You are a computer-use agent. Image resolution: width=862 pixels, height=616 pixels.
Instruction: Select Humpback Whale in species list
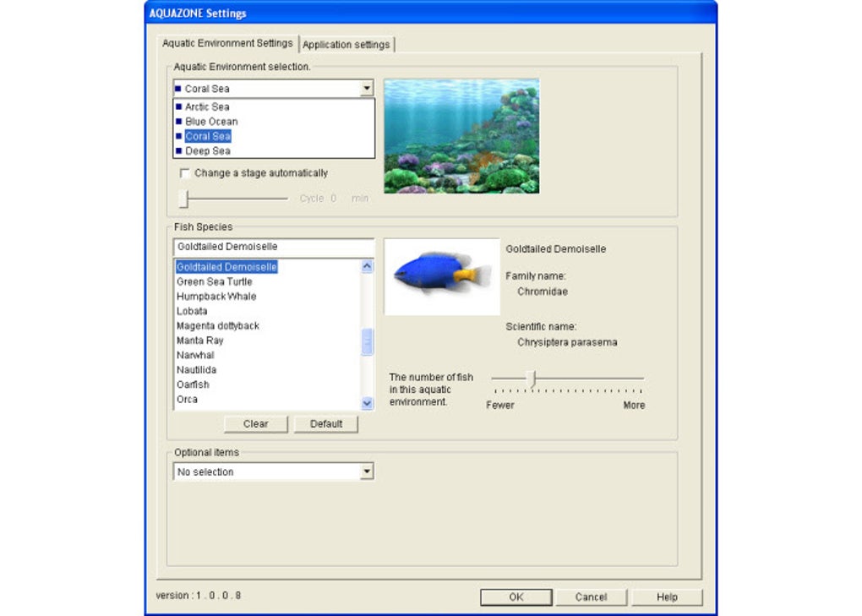[216, 297]
